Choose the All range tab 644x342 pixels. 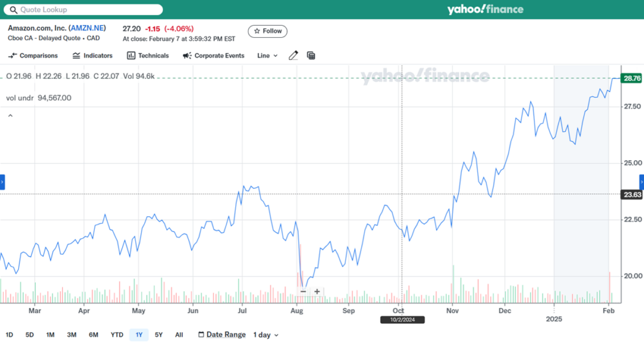(179, 335)
